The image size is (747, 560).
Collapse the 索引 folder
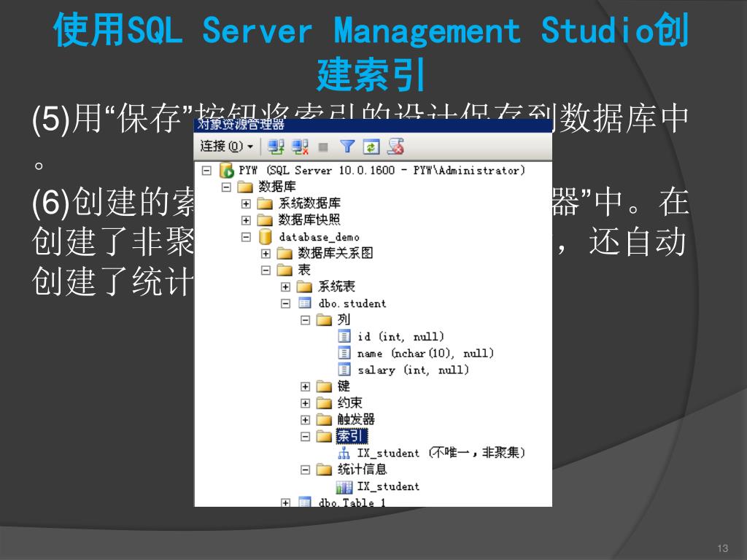(306, 437)
